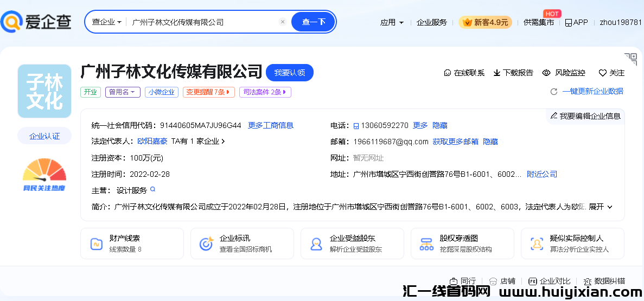Screen dimensions: 644x301
Task: Click the 我要认领 button
Action: (290, 73)
